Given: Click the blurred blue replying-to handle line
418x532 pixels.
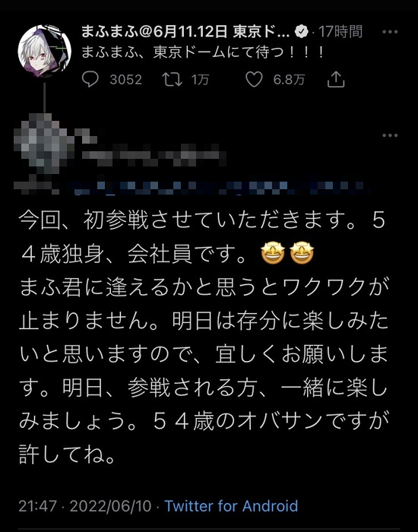Looking at the screenshot, I should pos(217,188).
